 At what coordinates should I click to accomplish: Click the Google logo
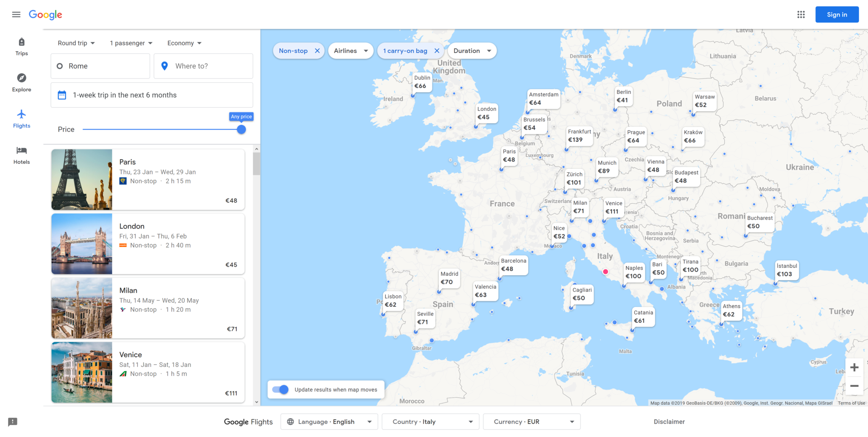(45, 15)
